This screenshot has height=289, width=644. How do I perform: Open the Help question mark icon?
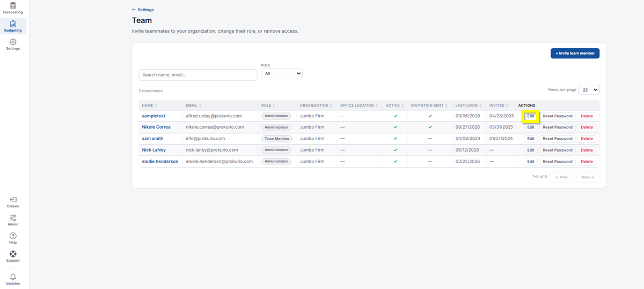click(x=13, y=239)
